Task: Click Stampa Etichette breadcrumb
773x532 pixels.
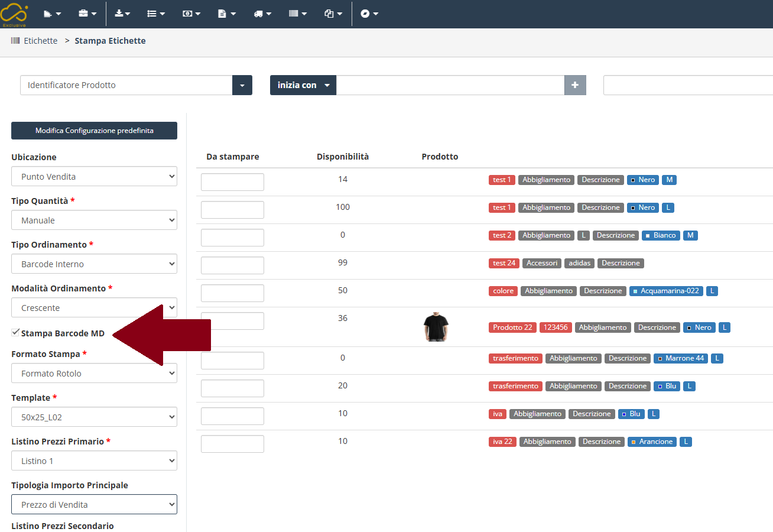Action: pyautogui.click(x=110, y=41)
